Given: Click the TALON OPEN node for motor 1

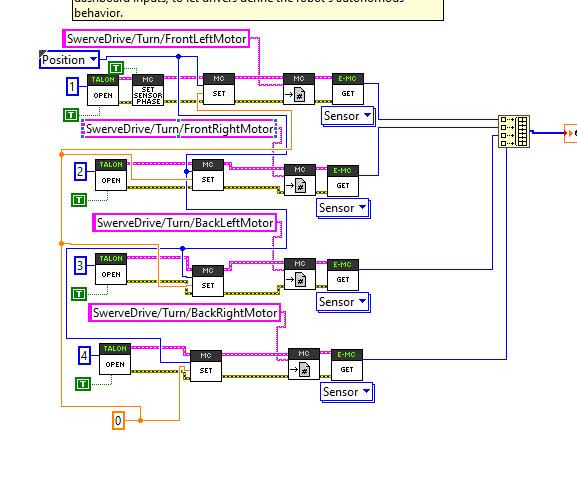Looking at the screenshot, I should [x=103, y=90].
